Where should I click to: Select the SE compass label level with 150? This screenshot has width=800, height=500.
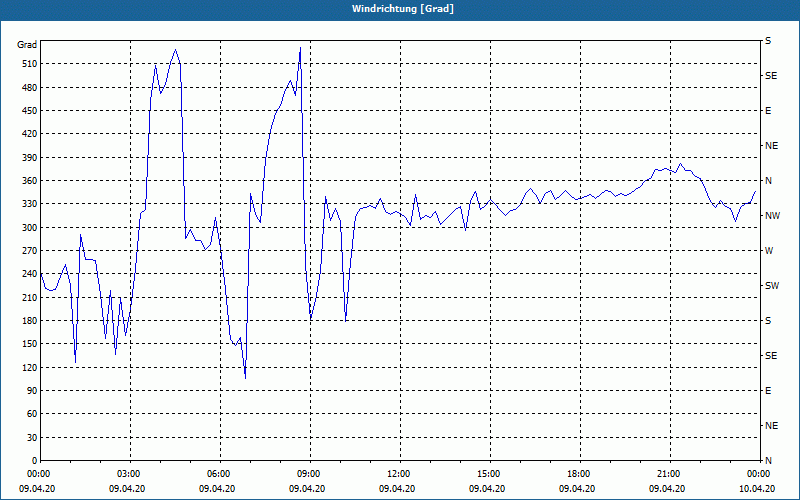click(x=771, y=356)
